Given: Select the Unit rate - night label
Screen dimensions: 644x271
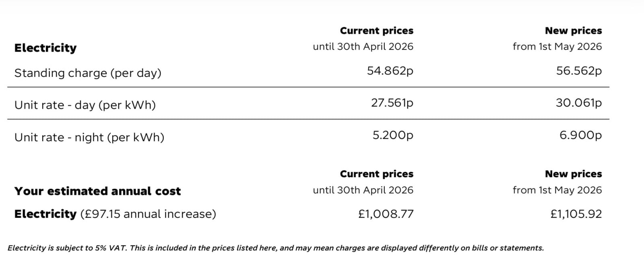Looking at the screenshot, I should point(89,137).
